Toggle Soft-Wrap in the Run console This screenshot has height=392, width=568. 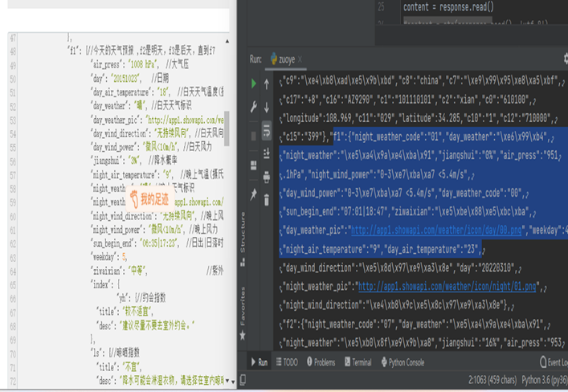267,130
